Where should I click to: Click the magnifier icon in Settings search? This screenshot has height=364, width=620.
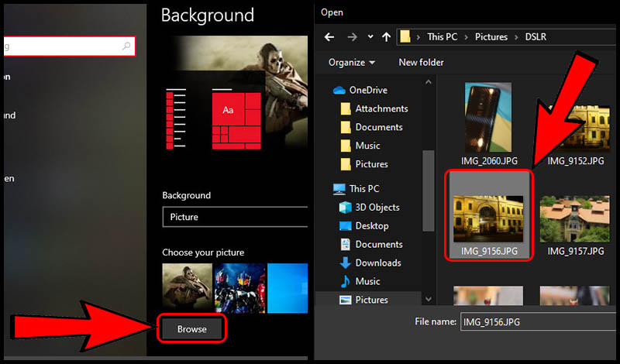[x=126, y=46]
